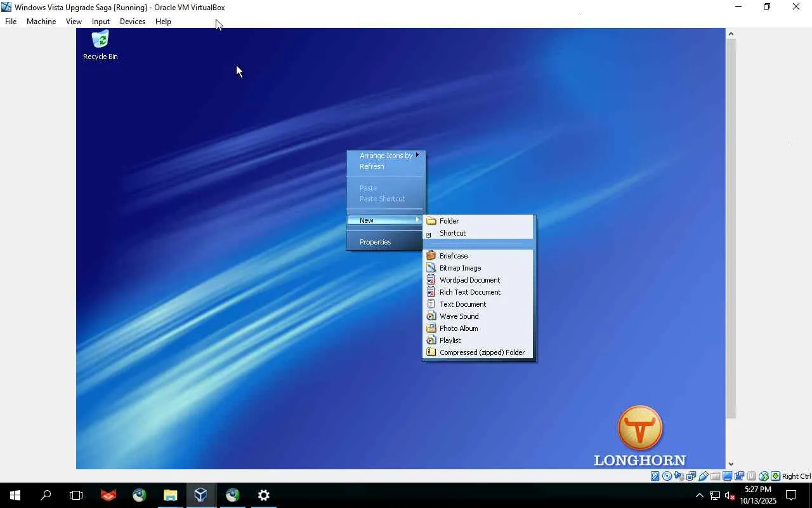Open File Explorer from the taskbar
The height and width of the screenshot is (508, 812).
pos(170,495)
